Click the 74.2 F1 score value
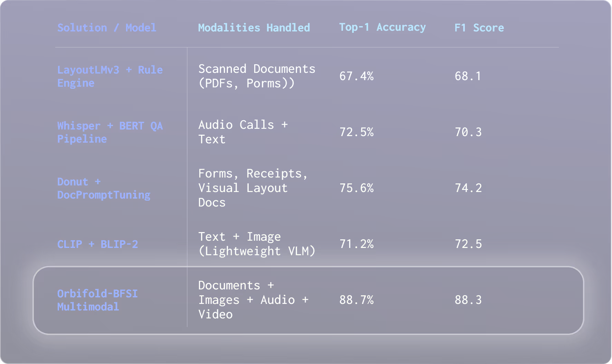Screen dimensions: 612x364 pos(468,188)
